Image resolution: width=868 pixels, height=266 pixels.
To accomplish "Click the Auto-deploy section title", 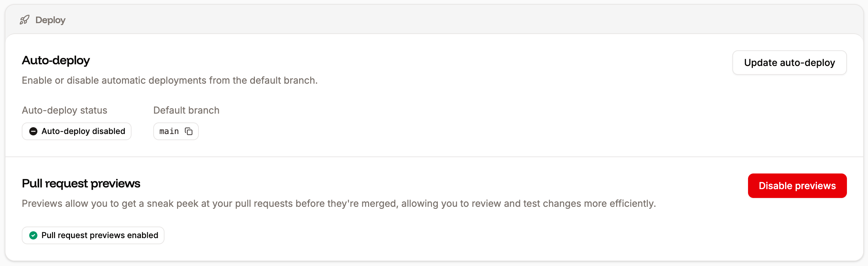I will (56, 60).
